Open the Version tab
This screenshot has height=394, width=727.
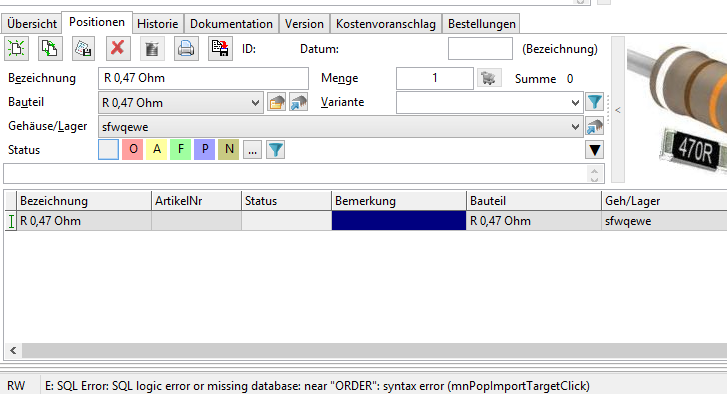coord(304,24)
